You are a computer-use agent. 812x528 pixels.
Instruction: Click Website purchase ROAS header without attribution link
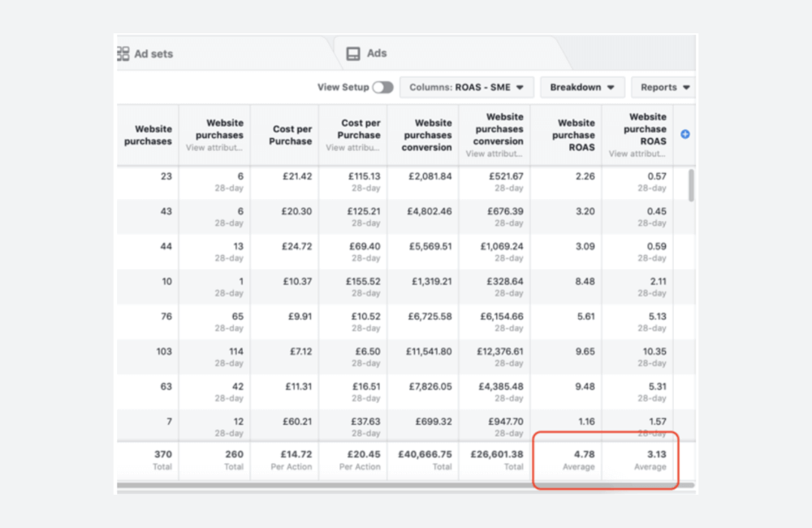click(x=576, y=135)
